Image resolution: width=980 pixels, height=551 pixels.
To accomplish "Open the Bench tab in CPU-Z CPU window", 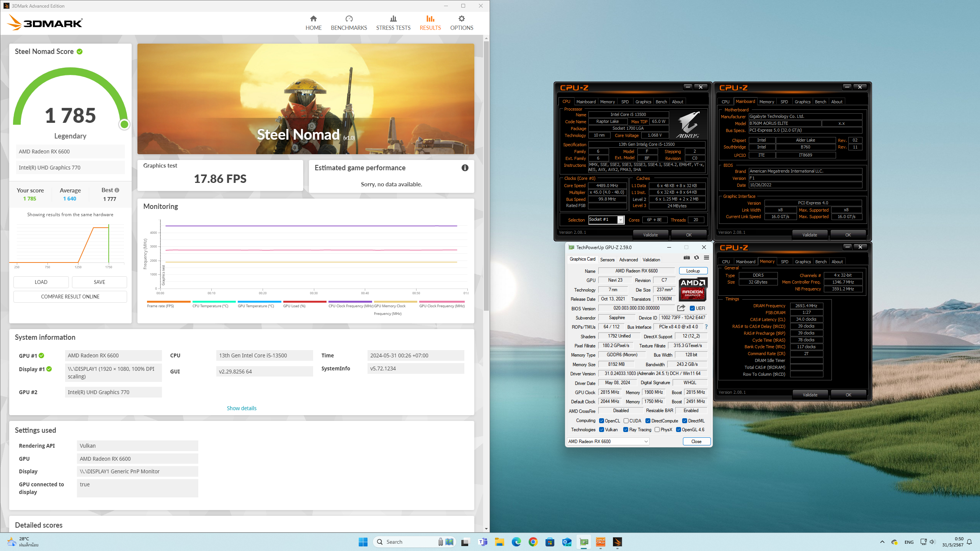I will coord(661,102).
